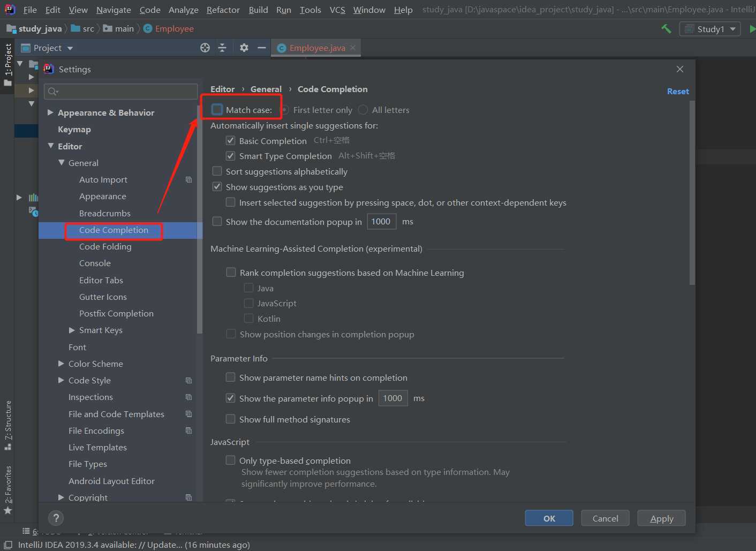This screenshot has height=551, width=756.
Task: Close the Employee.java editor tab
Action: click(x=353, y=48)
